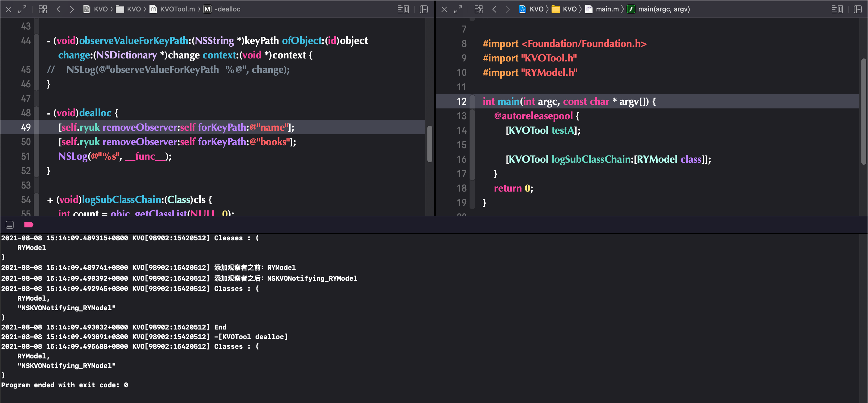Image resolution: width=868 pixels, height=403 pixels.
Task: Click right editor vertical scrollbar thumb
Action: [863, 112]
